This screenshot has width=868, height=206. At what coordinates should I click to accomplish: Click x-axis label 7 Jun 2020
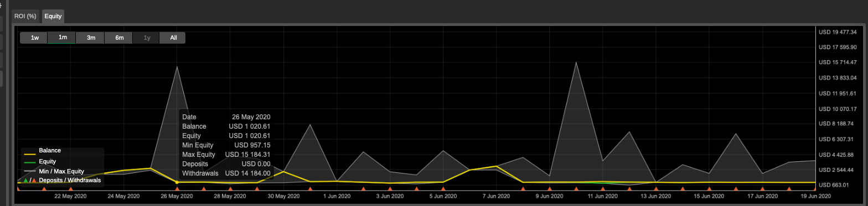pyautogui.click(x=496, y=196)
